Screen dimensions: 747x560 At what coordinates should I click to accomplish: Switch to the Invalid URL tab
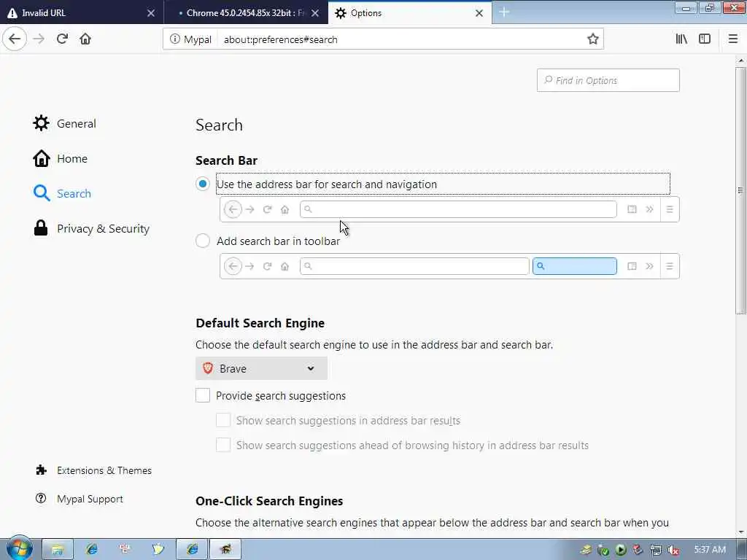tap(82, 12)
